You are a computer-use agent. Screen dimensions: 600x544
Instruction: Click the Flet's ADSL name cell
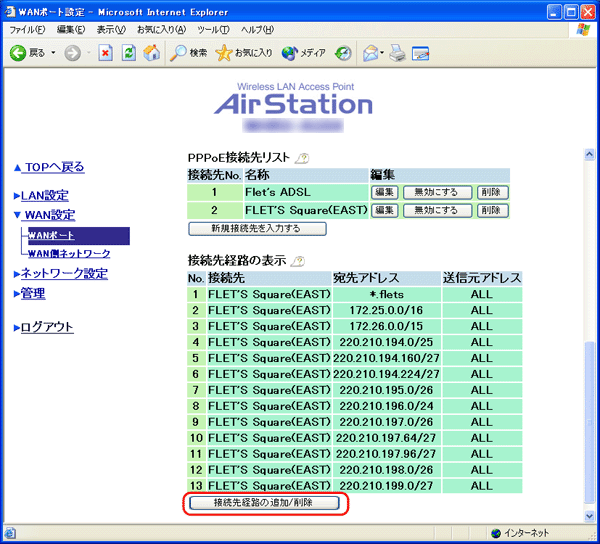(306, 192)
